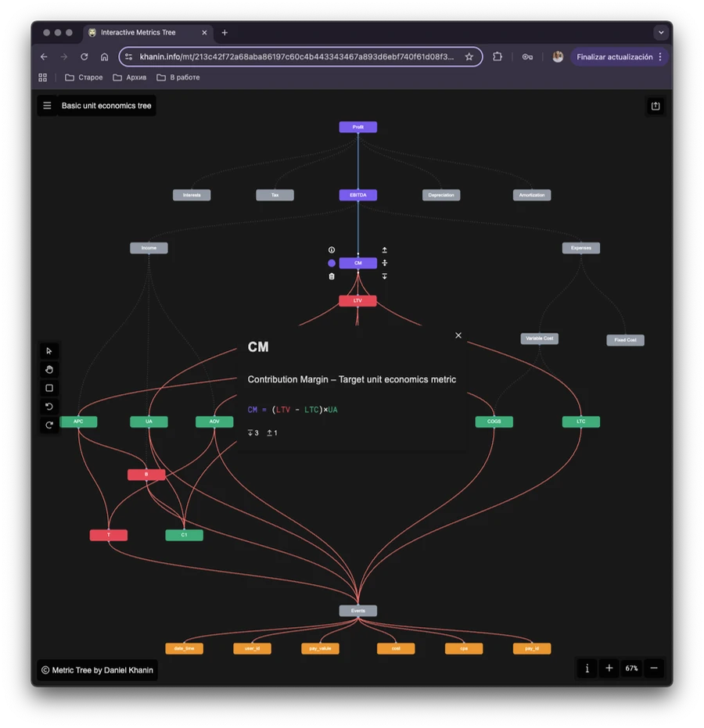Click the export/share icon at top right
Screen dimensions: 704x728
coord(656,106)
